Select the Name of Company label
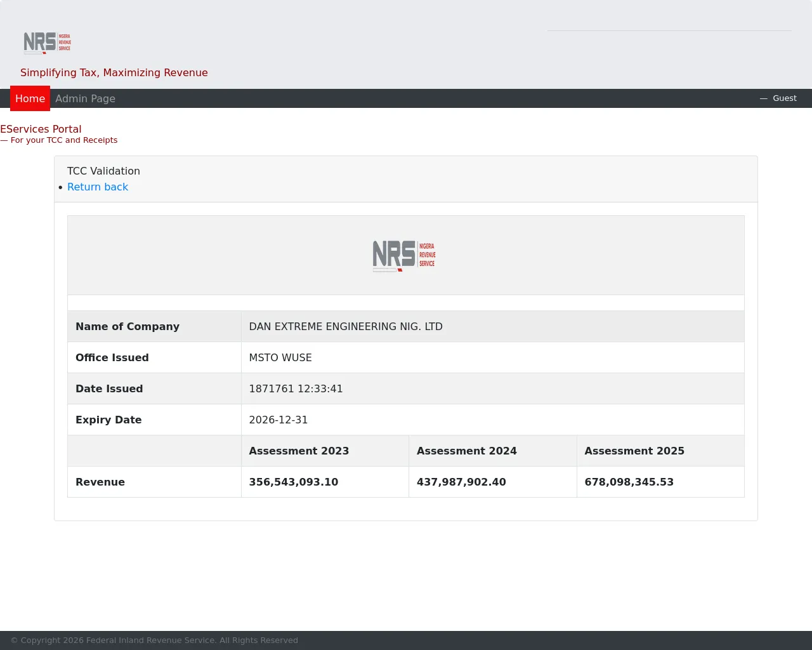Screen dimensions: 812x650 click(x=128, y=326)
